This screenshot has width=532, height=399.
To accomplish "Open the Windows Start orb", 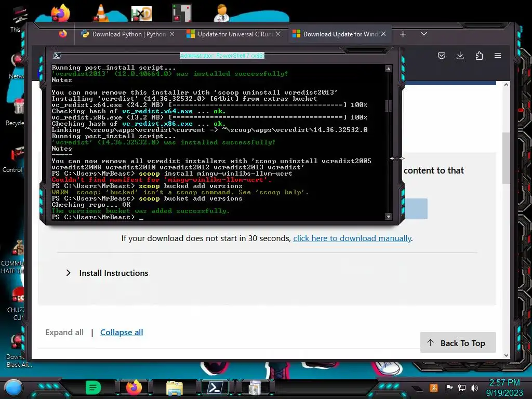I will (14, 388).
